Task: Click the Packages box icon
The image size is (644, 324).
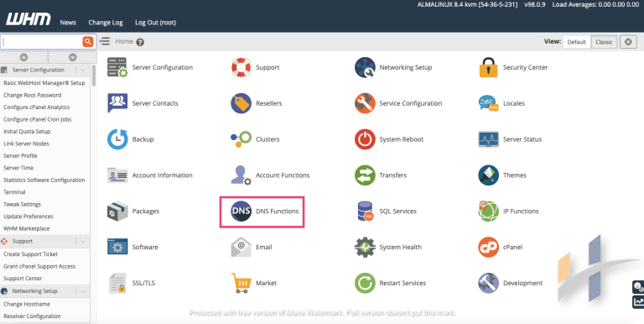Action: click(x=117, y=212)
